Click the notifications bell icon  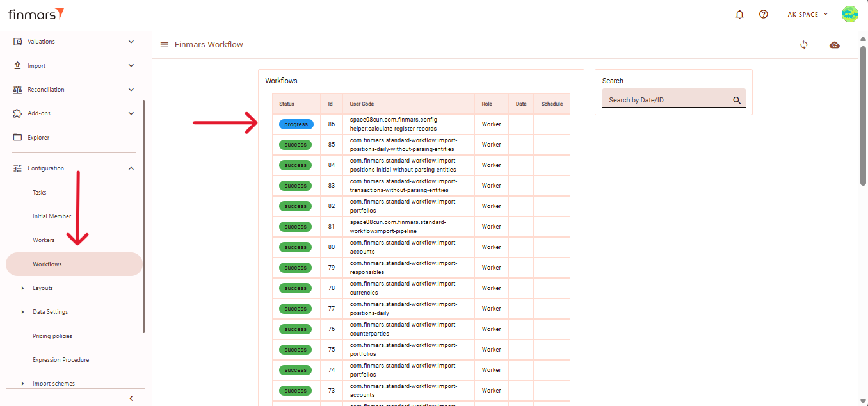point(739,14)
